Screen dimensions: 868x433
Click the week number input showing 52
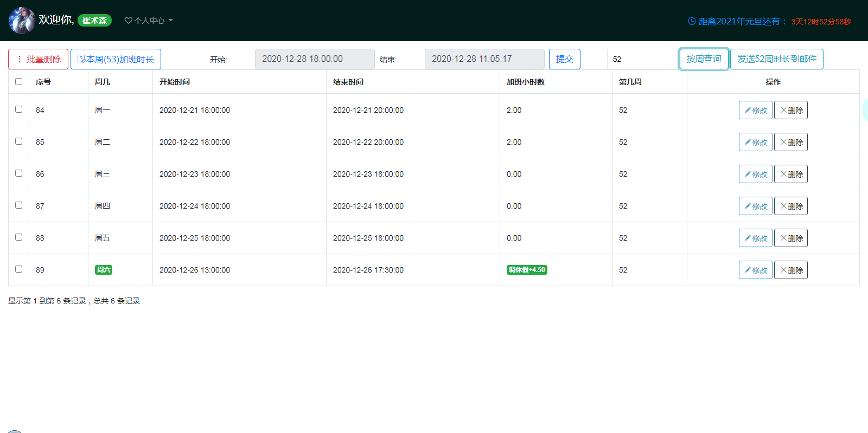tap(643, 59)
